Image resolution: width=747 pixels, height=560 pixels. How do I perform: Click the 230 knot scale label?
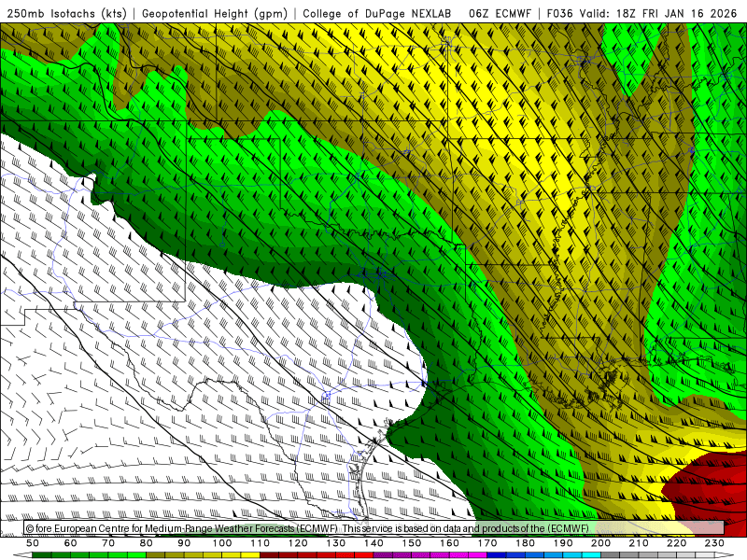coord(714,543)
